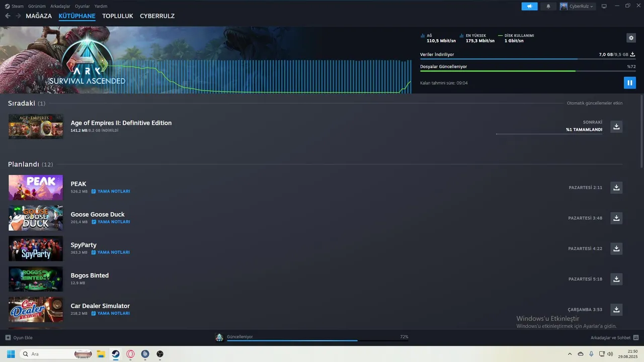Click the microphone tray icon
644x362 pixels.
pyautogui.click(x=591, y=354)
